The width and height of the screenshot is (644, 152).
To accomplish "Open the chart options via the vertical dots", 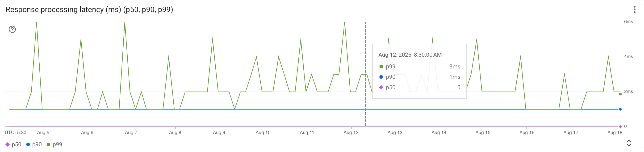I will tap(636, 10).
